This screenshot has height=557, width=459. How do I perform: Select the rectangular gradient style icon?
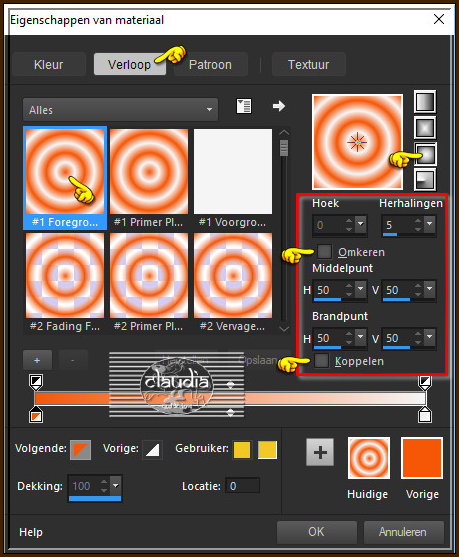[425, 128]
